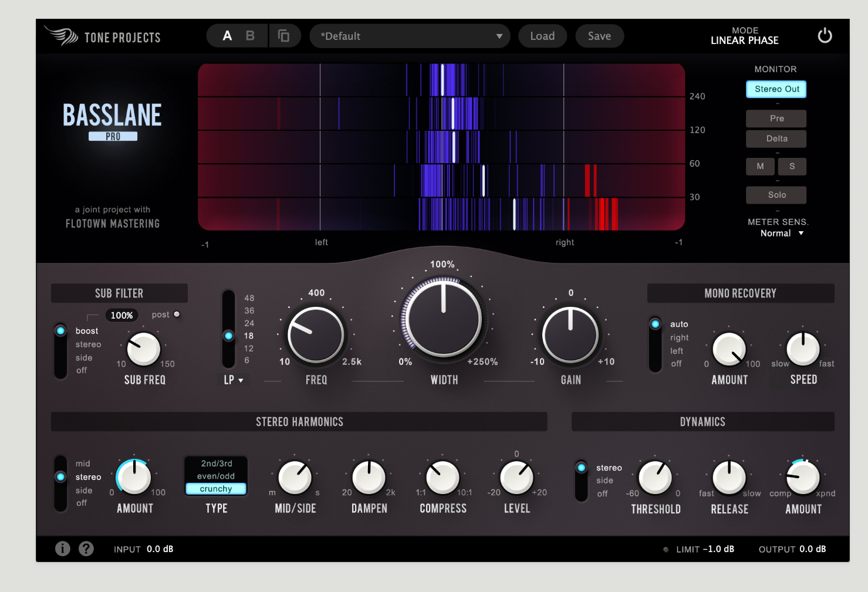Monitor the S channel
Image resolution: width=868 pixels, height=592 pixels.
click(x=792, y=167)
